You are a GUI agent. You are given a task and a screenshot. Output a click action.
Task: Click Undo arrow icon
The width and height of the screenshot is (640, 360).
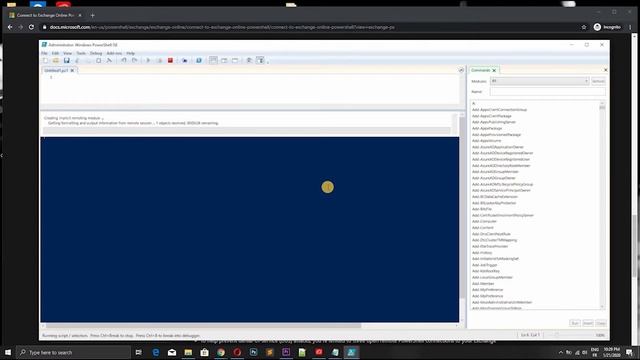[124, 60]
